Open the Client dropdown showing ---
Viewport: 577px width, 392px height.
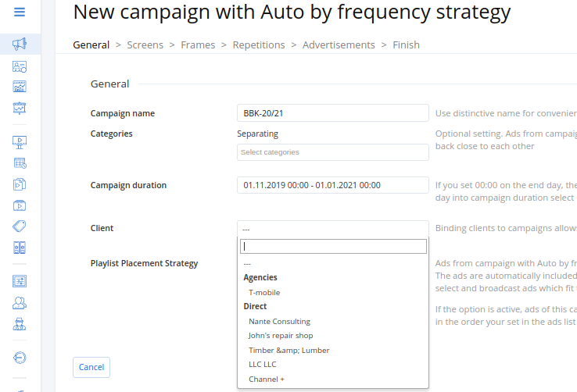coord(332,229)
